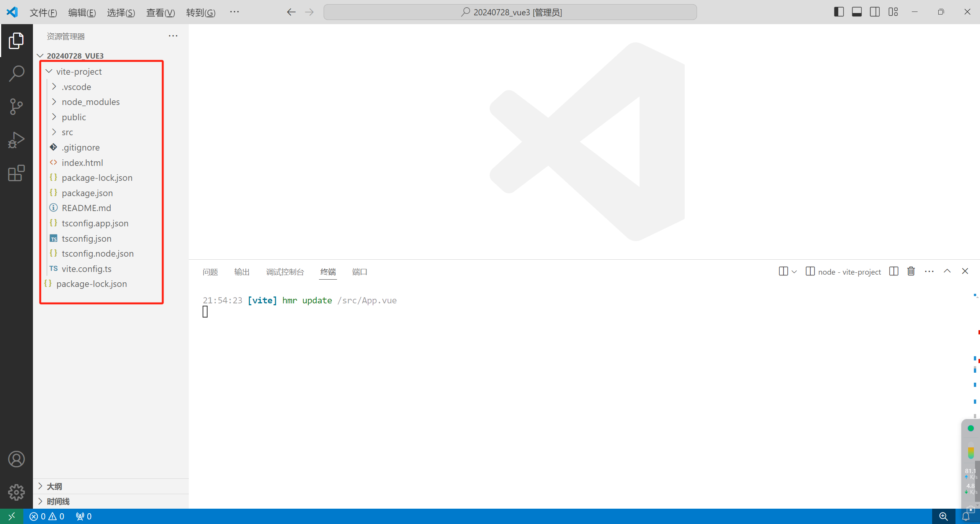Open the 转到(G) menu

[201, 13]
